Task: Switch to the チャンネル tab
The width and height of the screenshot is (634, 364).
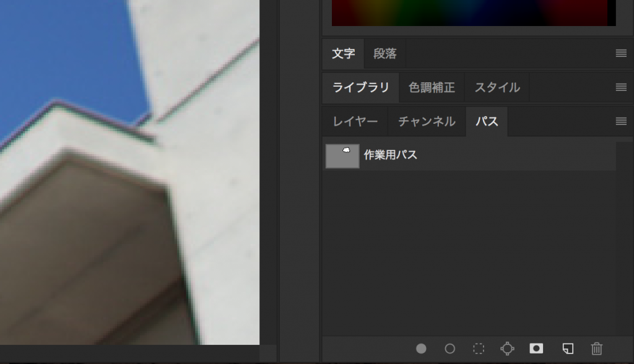Action: click(427, 121)
